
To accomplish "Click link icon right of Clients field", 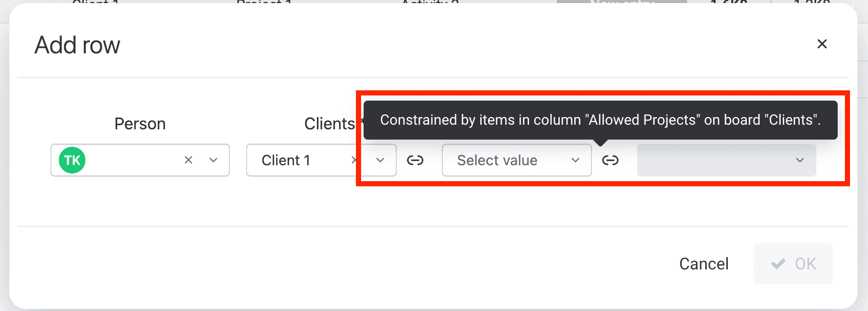I will 415,160.
